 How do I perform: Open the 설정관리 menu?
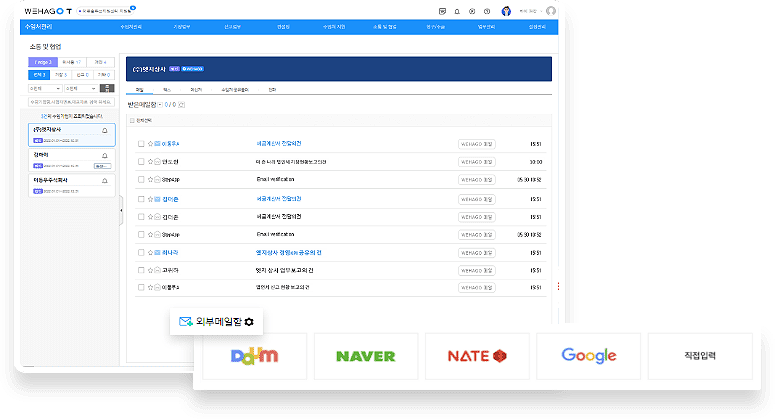(x=537, y=27)
